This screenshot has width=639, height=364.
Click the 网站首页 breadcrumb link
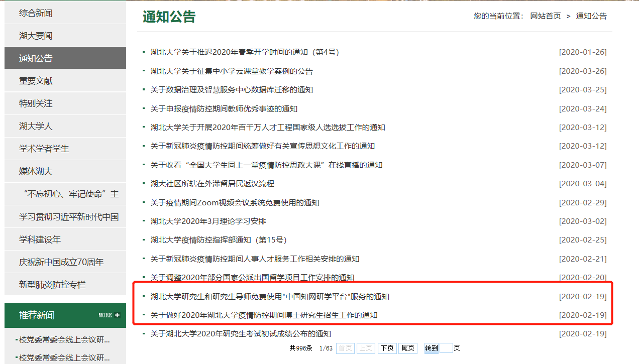[x=546, y=16]
